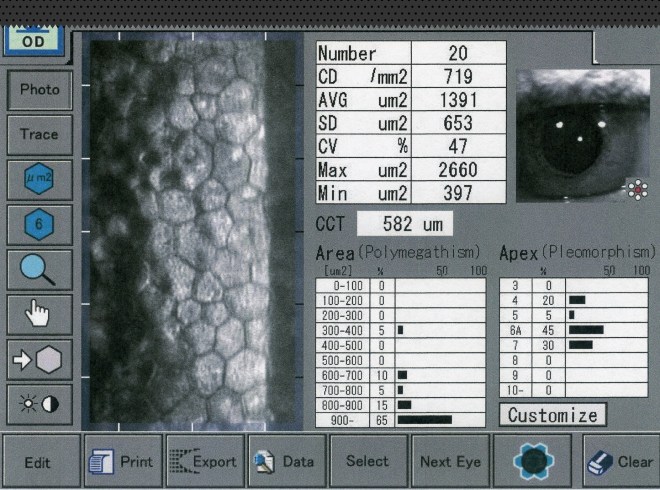This screenshot has width=660, height=490.
Task: Click the CCT 582 um value field
Action: (404, 223)
